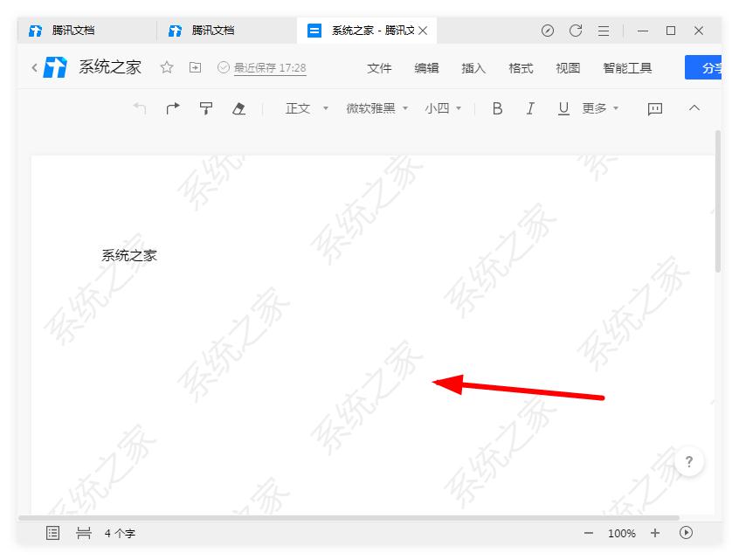739x560 pixels.
Task: Click the 最近保存 17:28 link
Action: 270,68
